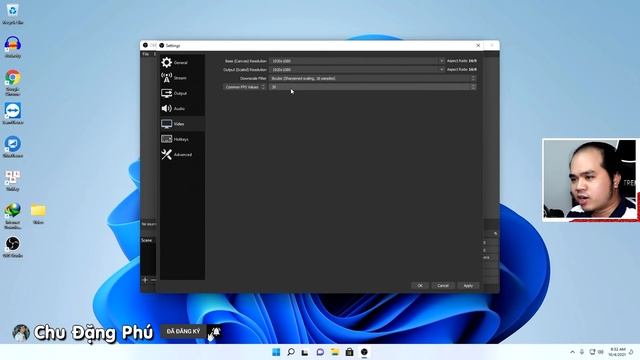The height and width of the screenshot is (360, 640).
Task: Show hidden system tray icons chevron
Action: pyautogui.click(x=572, y=352)
